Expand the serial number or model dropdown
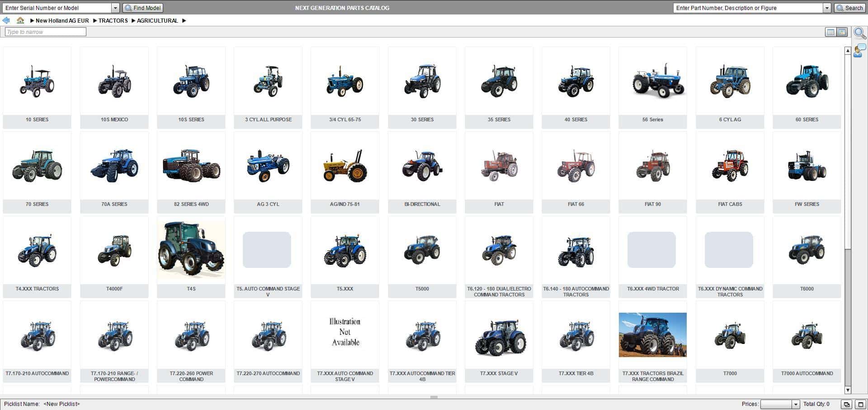 [115, 8]
